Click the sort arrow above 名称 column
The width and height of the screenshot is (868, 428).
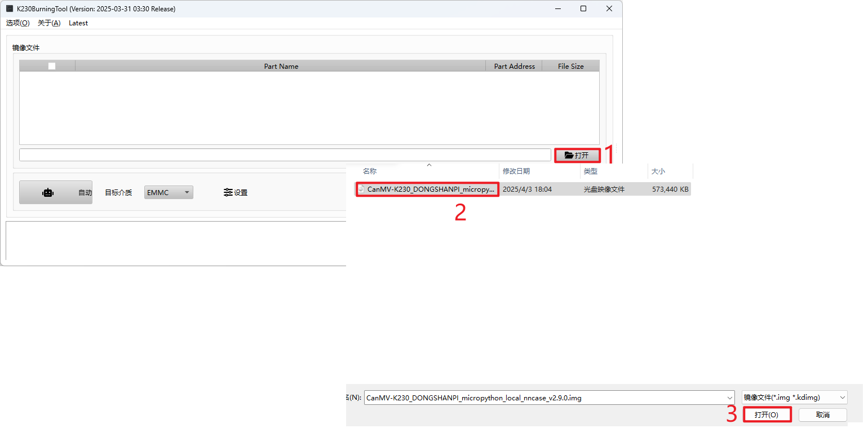(x=429, y=165)
